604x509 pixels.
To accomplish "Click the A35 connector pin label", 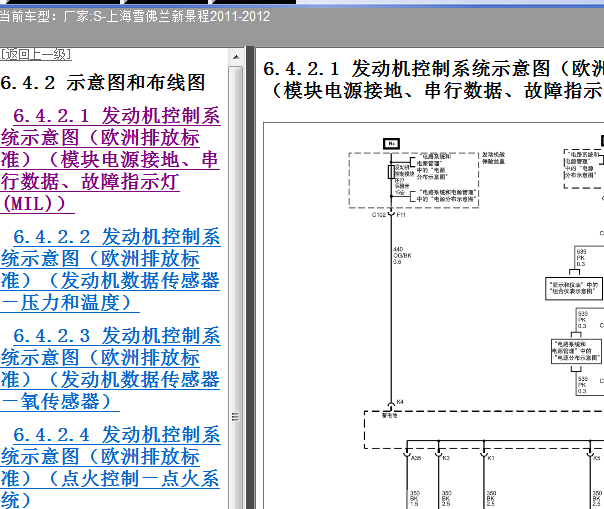I will 416,458.
